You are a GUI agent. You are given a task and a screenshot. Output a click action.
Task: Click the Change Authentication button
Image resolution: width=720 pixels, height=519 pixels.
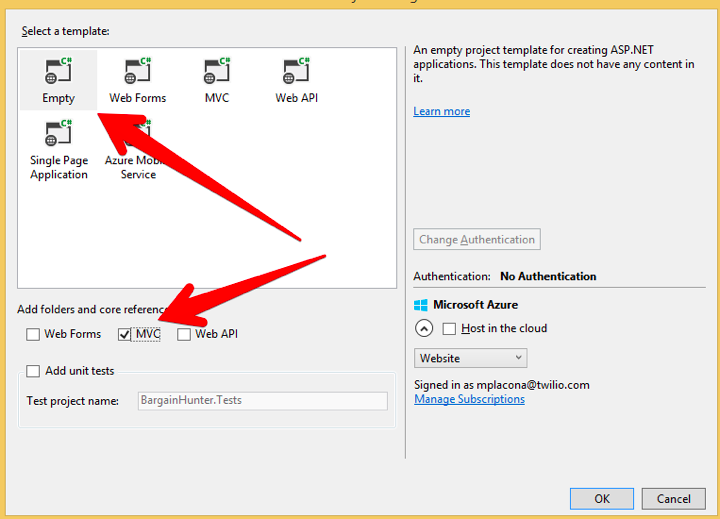[477, 239]
